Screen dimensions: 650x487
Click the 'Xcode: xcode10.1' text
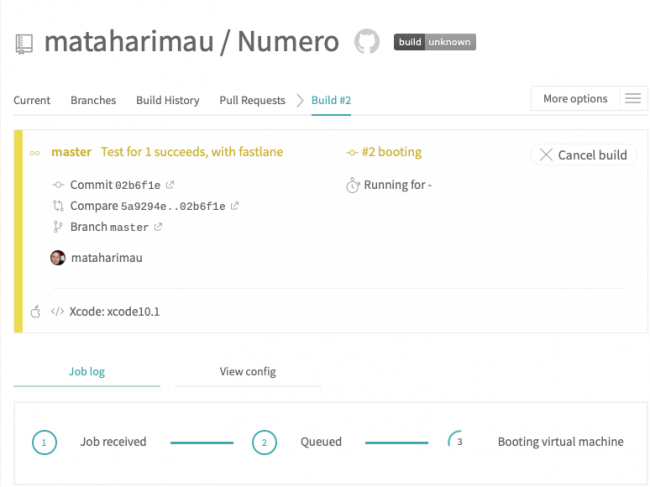point(114,312)
